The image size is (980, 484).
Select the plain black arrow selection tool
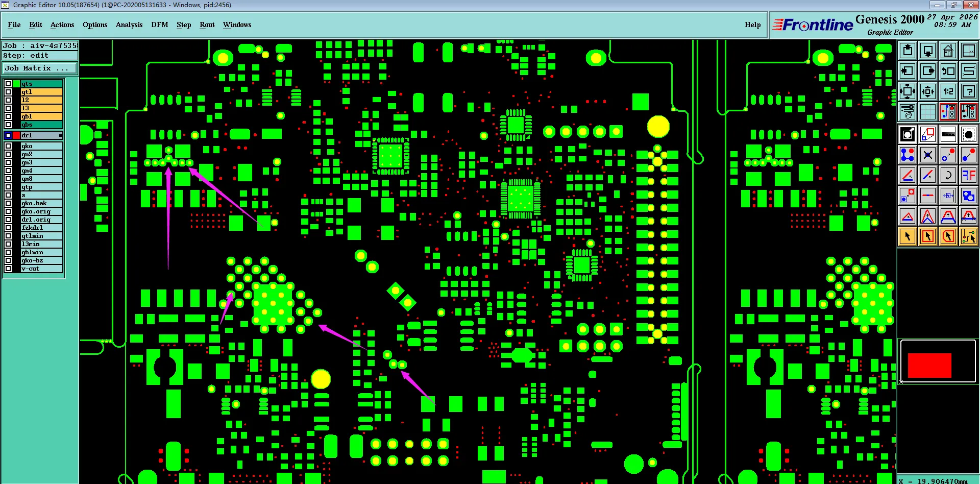pos(907,236)
